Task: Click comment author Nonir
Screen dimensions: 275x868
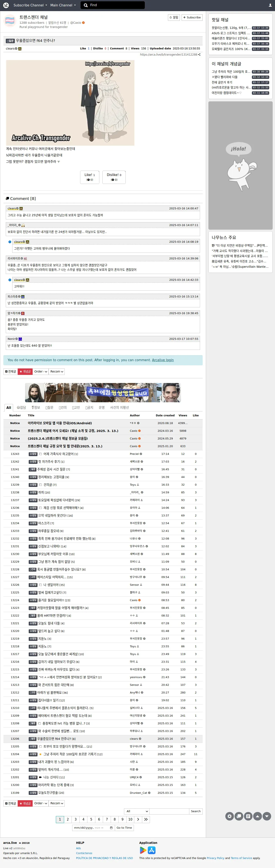Action: (x=11, y=339)
